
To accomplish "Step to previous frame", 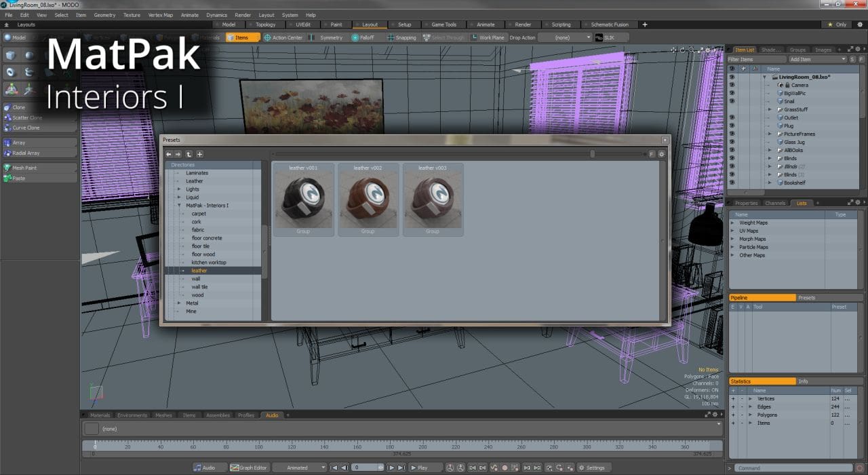I will coord(344,468).
